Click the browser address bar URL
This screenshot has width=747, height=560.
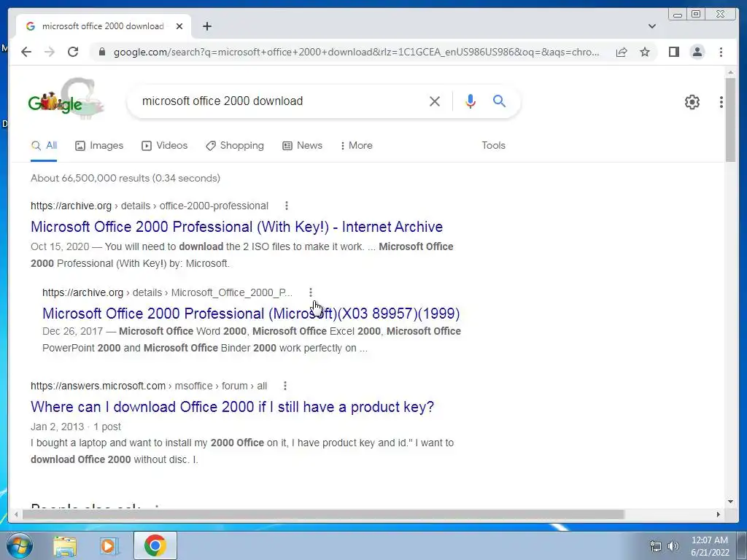coord(356,52)
